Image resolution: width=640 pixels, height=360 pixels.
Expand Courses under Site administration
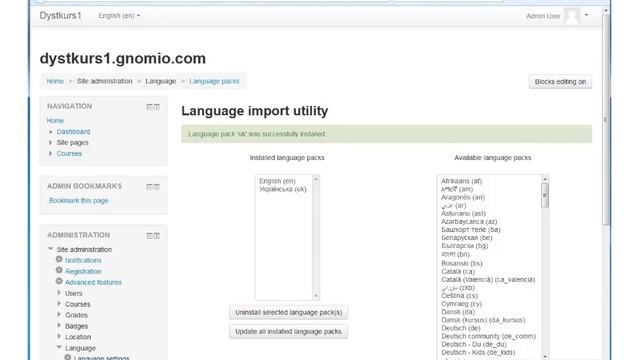(59, 304)
